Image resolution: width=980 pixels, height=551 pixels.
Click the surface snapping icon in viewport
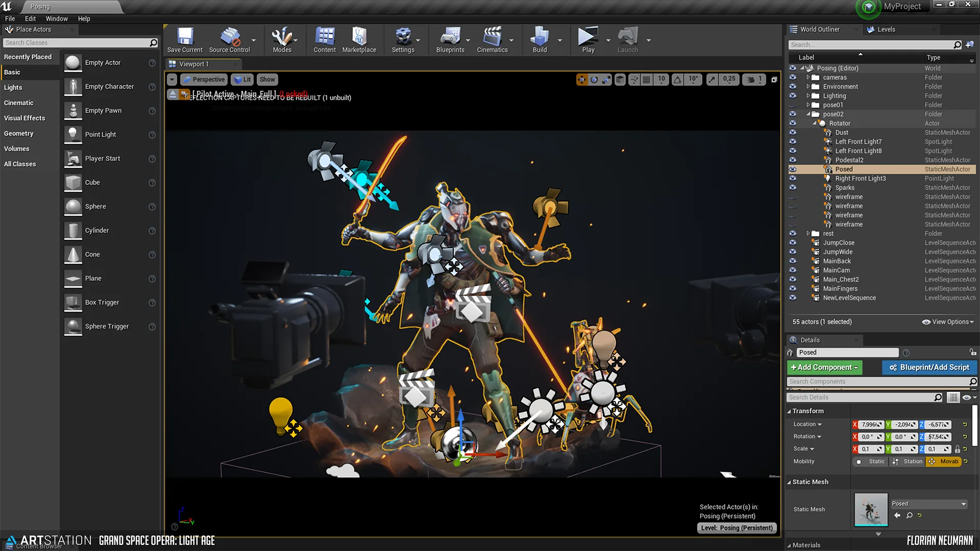coord(634,80)
